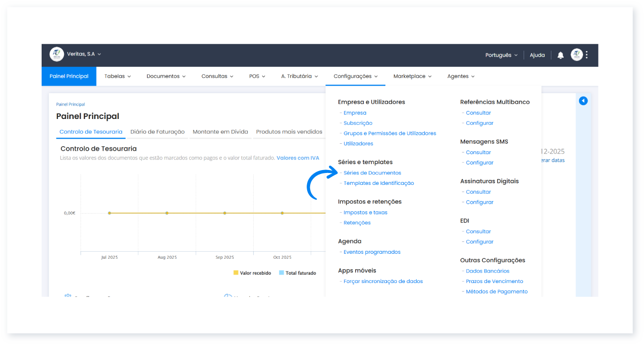Open the Marketplace menu
This screenshot has height=345, width=644.
pos(412,76)
